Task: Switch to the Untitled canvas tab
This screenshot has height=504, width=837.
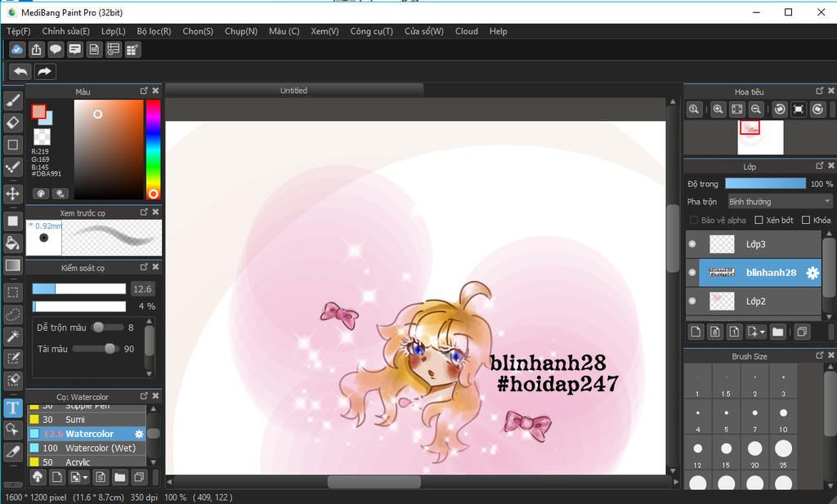Action: 294,91
